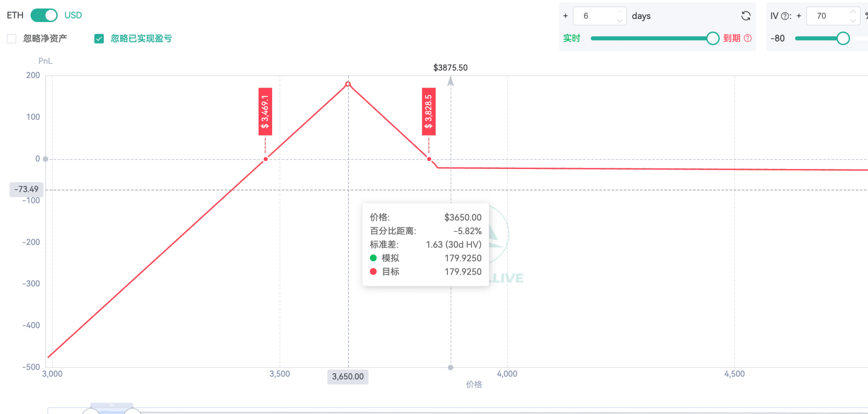Image resolution: width=868 pixels, height=414 pixels.
Task: Click the -73.49 PnL axis label
Action: (26, 189)
